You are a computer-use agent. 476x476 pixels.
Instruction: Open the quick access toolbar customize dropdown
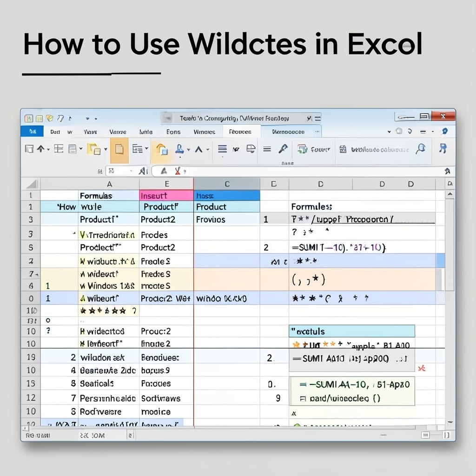tap(87, 119)
